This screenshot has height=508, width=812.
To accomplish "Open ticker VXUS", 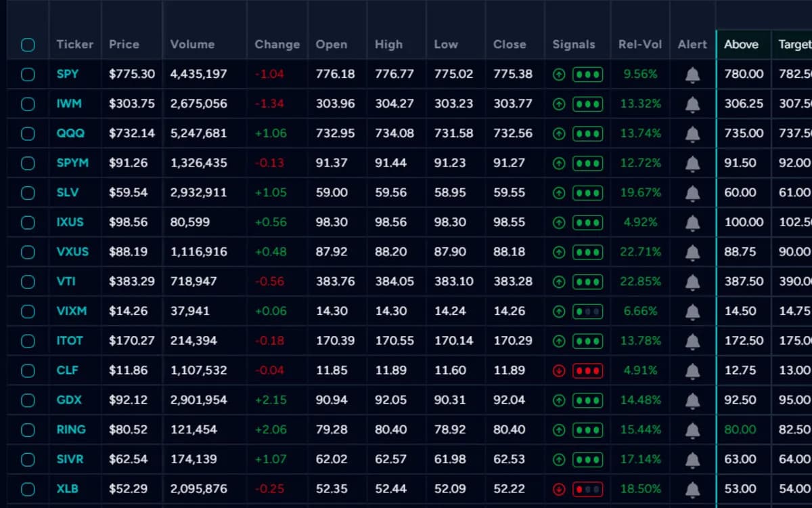I will pyautogui.click(x=72, y=252).
